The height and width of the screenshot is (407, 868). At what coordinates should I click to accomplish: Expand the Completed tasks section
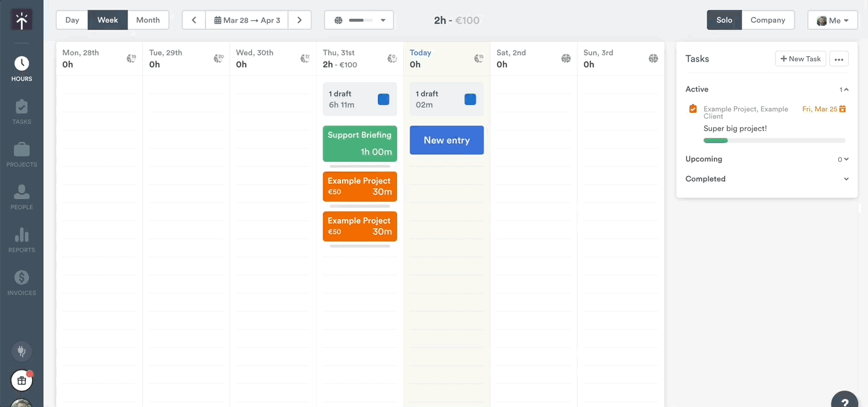(x=846, y=179)
